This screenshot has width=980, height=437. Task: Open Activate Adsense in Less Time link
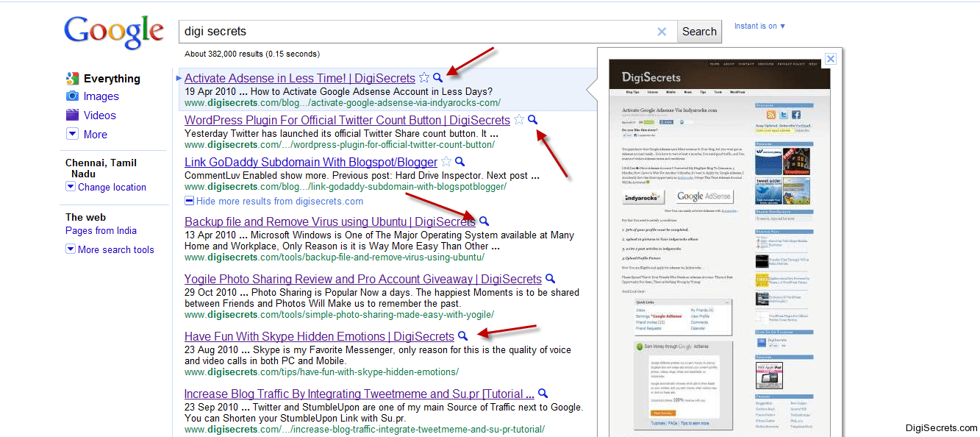click(300, 78)
